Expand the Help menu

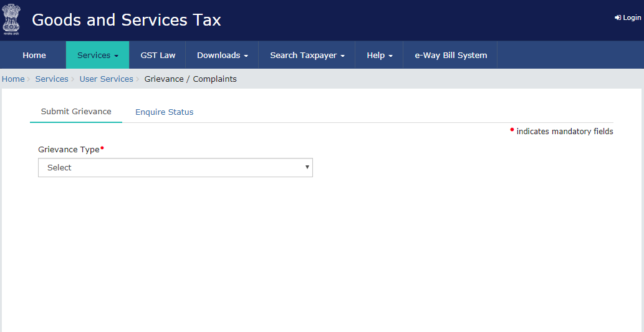coord(379,55)
